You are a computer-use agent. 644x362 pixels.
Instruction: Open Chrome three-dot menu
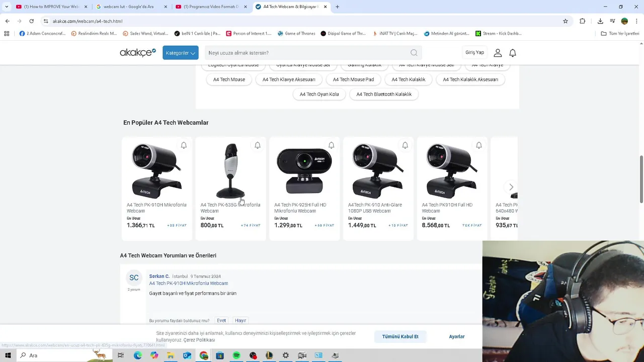click(637, 21)
